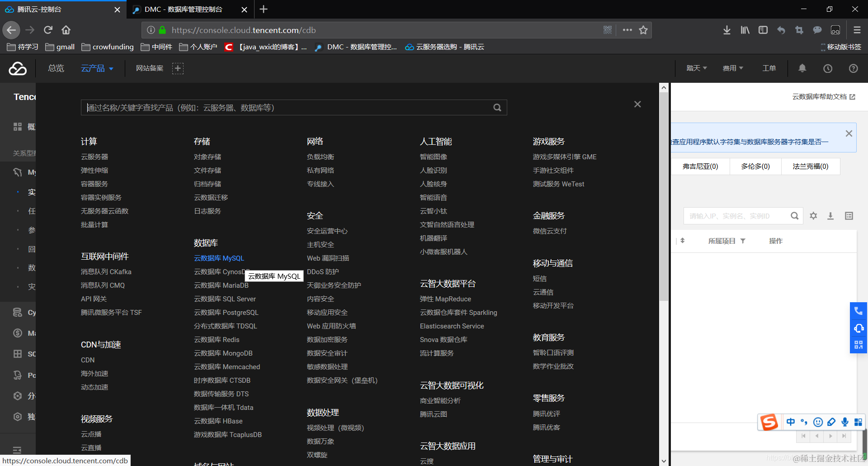Toggle the browser sidebar icon

pos(763,30)
